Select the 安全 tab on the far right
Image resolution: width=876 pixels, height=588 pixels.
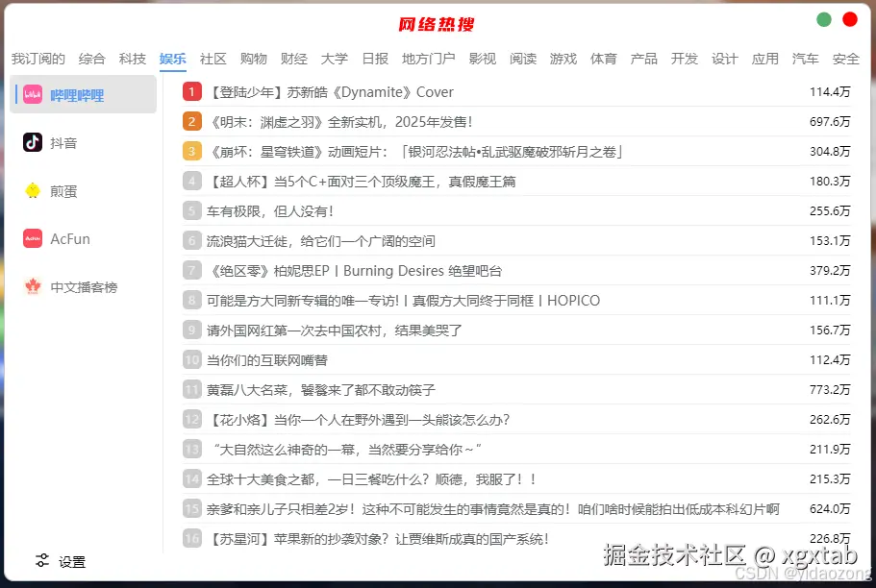(x=845, y=59)
